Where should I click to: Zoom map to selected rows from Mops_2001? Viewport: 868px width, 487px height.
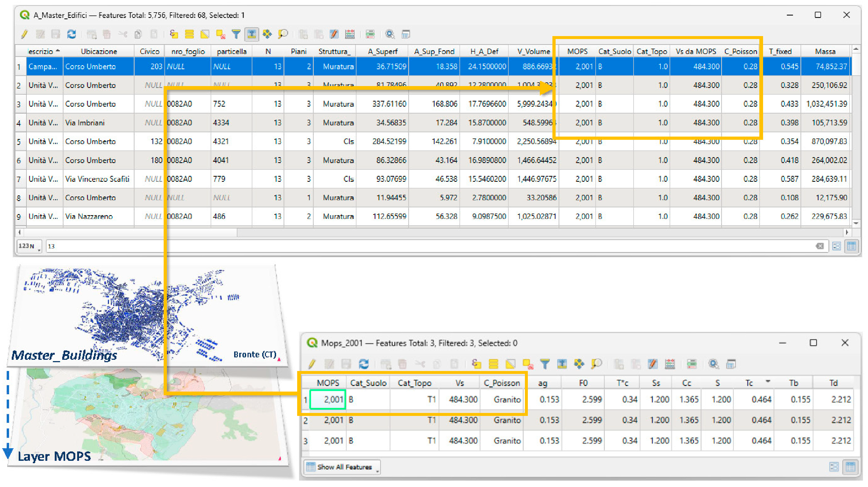[596, 364]
